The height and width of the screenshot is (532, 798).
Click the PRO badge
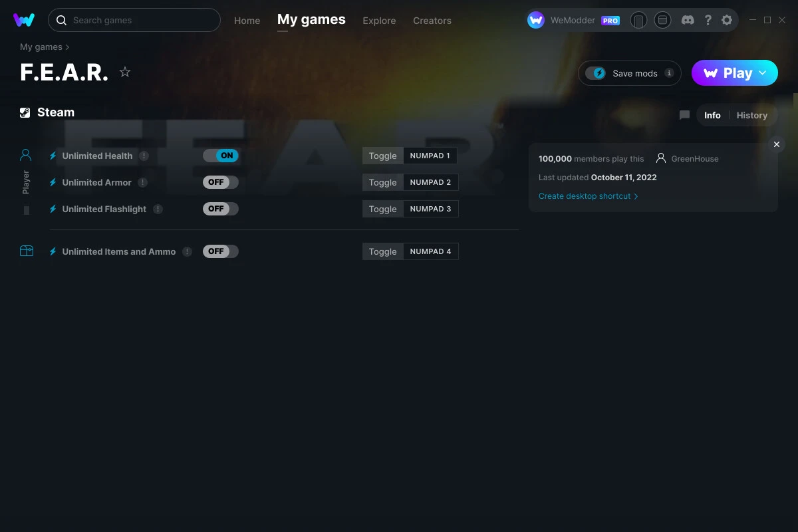click(x=610, y=21)
